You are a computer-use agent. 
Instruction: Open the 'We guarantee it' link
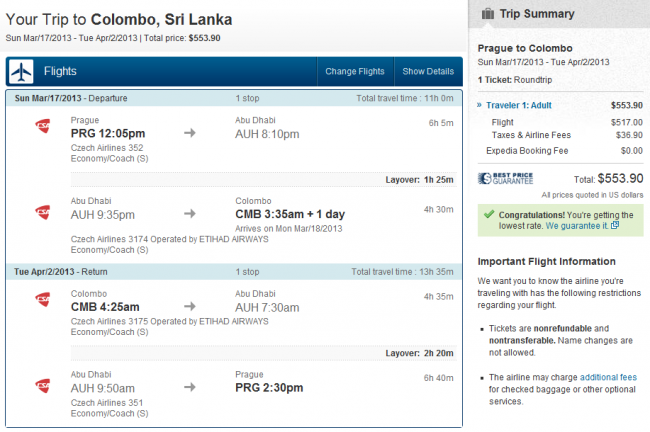click(577, 227)
